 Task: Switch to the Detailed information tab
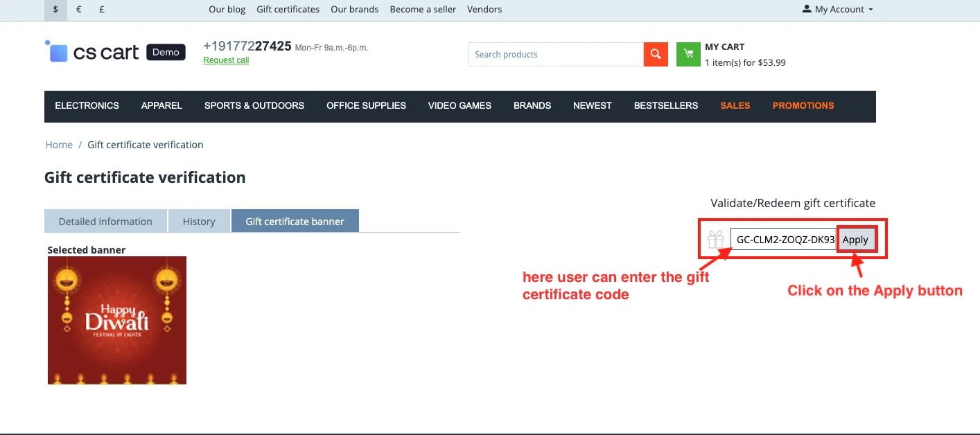click(105, 222)
